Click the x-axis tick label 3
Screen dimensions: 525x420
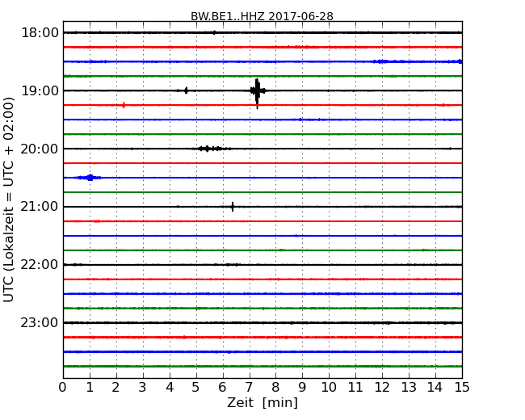click(143, 387)
